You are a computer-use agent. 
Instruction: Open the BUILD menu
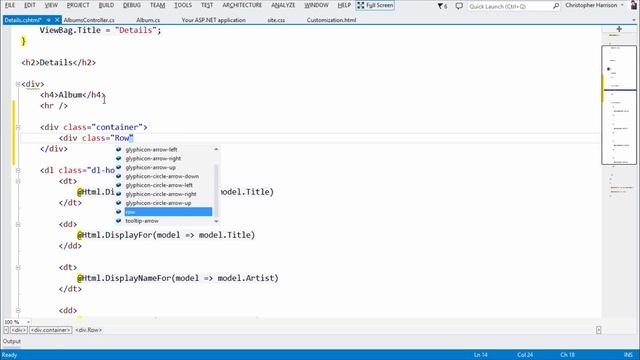pos(106,5)
